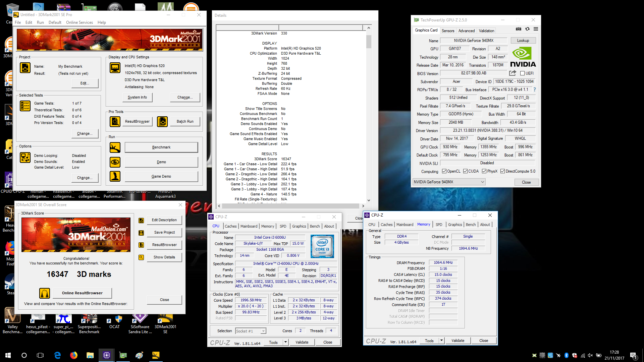Click the Batch Run button
This screenshot has width=644, height=362.
185,121
